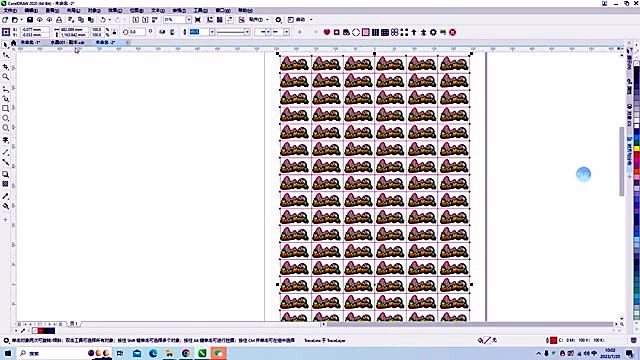Toggle the mirror horizontally button
Screen dimensions: 640x360
click(x=162, y=32)
